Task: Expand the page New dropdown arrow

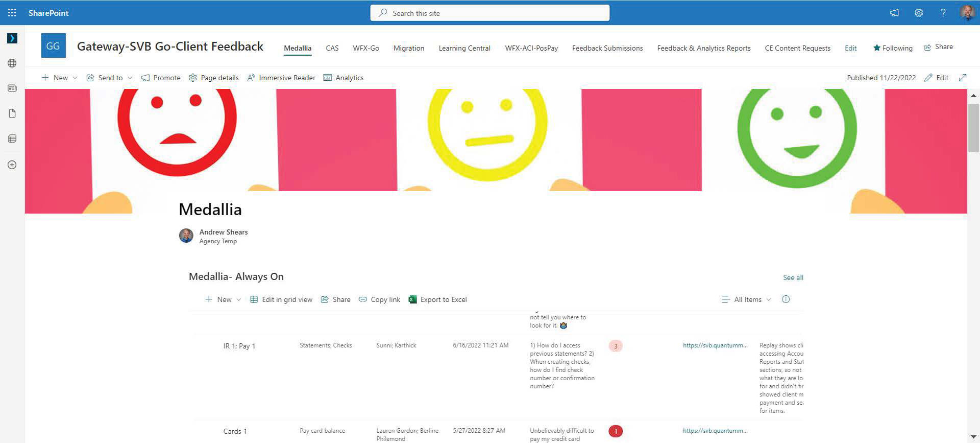Action: [x=75, y=78]
